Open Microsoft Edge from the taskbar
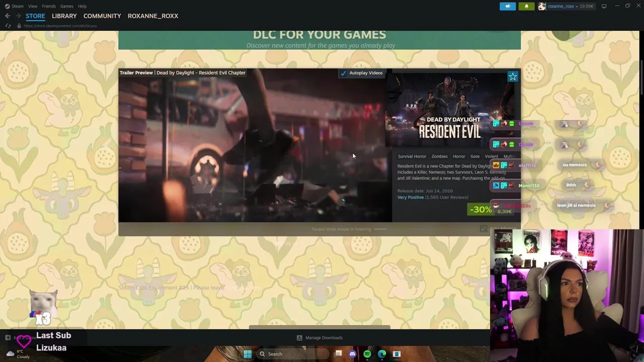The width and height of the screenshot is (644, 362). pos(382,354)
